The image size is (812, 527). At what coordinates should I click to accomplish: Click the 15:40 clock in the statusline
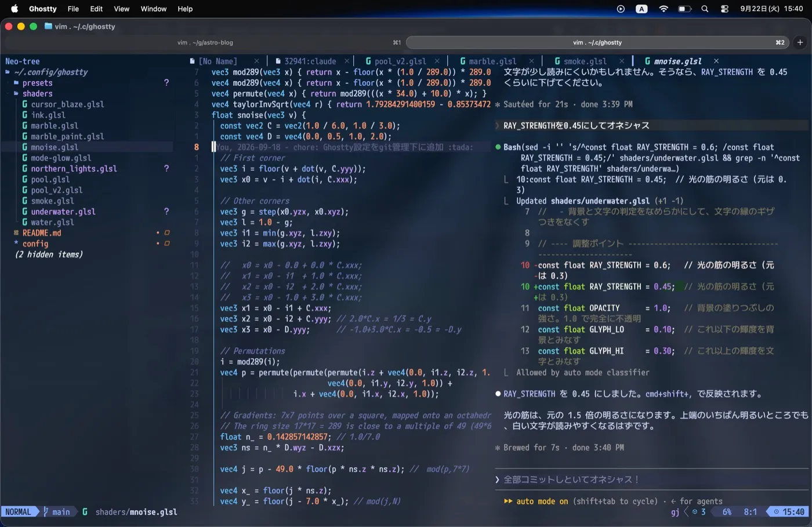click(789, 512)
